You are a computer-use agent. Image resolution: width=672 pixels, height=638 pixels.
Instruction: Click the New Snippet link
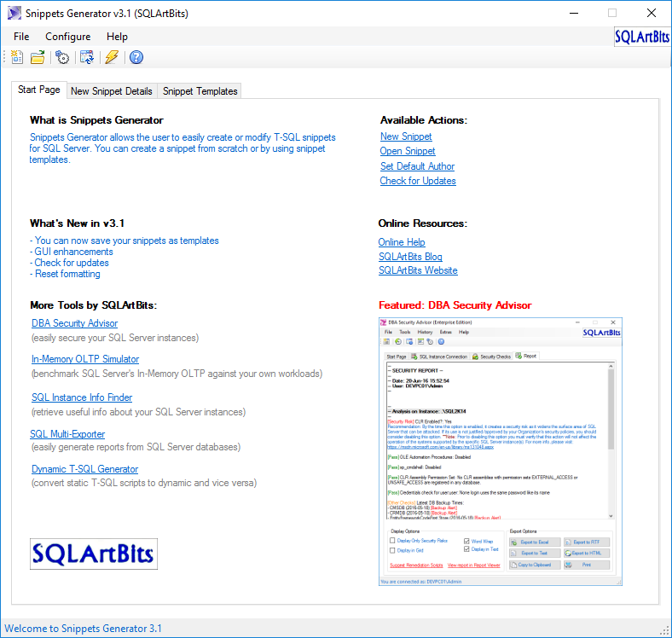406,136
